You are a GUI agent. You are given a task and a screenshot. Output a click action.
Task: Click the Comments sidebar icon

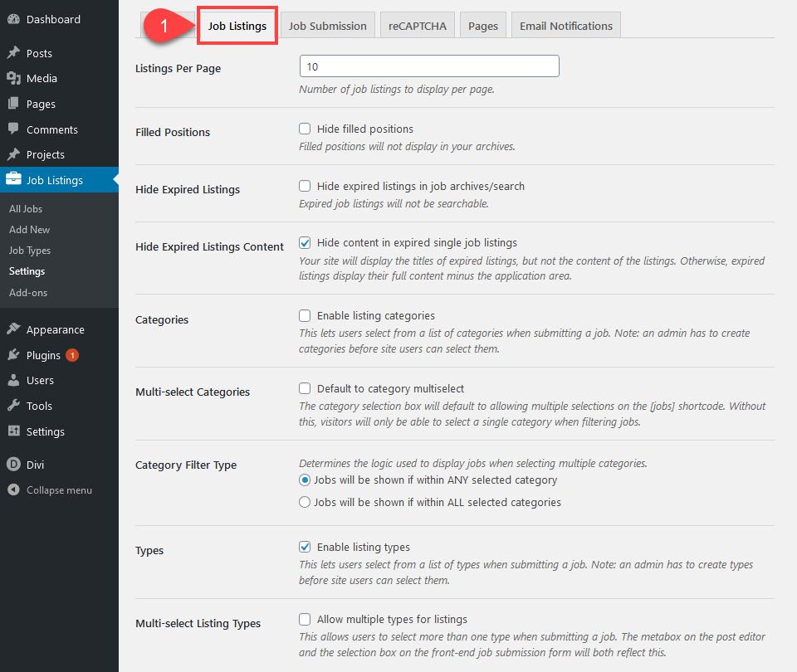[x=15, y=129]
